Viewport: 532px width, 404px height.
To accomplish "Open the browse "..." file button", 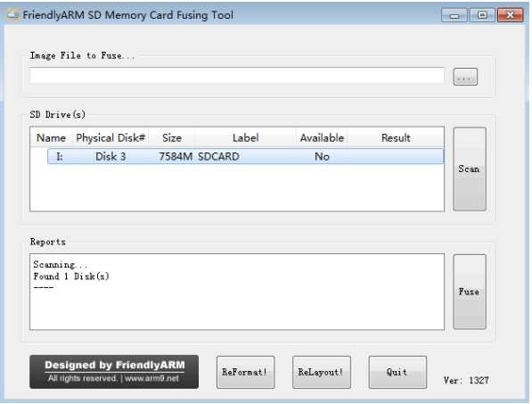I will pos(465,77).
